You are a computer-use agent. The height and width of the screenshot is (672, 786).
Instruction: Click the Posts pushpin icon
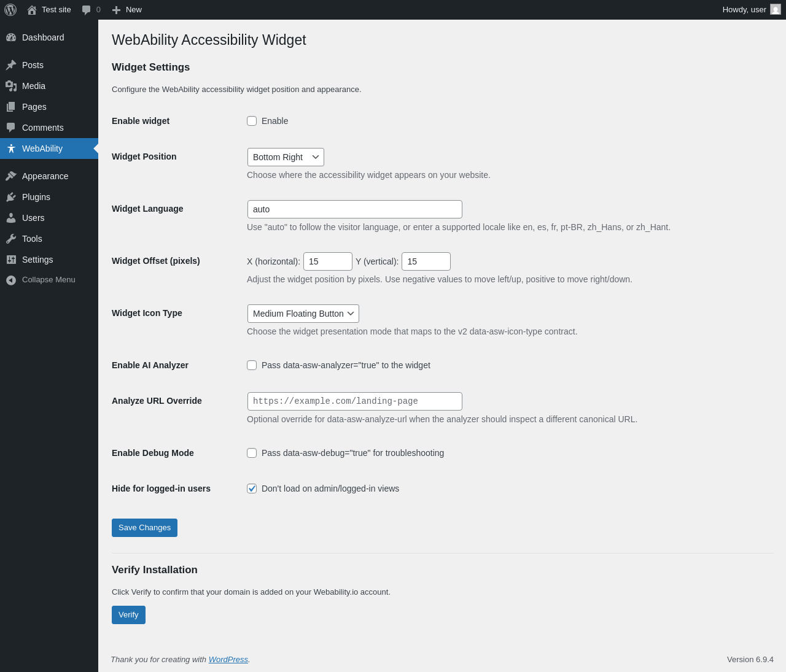11,65
